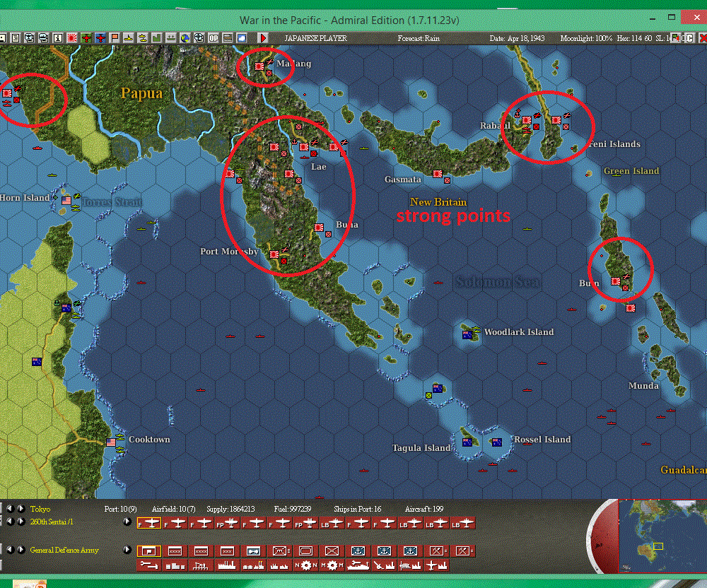Select the US flag base at Horn Island
Viewport: 707px width, 588px height.
[66, 200]
